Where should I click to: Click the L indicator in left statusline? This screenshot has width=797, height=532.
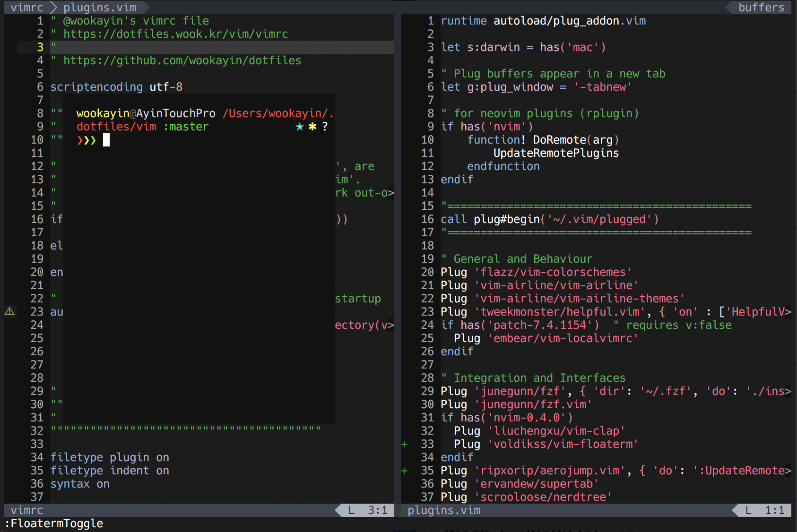coord(350,510)
